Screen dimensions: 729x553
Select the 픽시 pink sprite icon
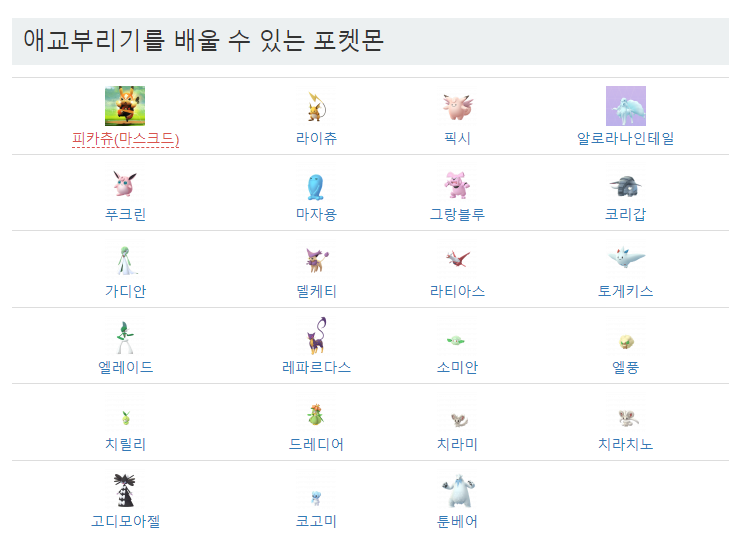click(457, 107)
